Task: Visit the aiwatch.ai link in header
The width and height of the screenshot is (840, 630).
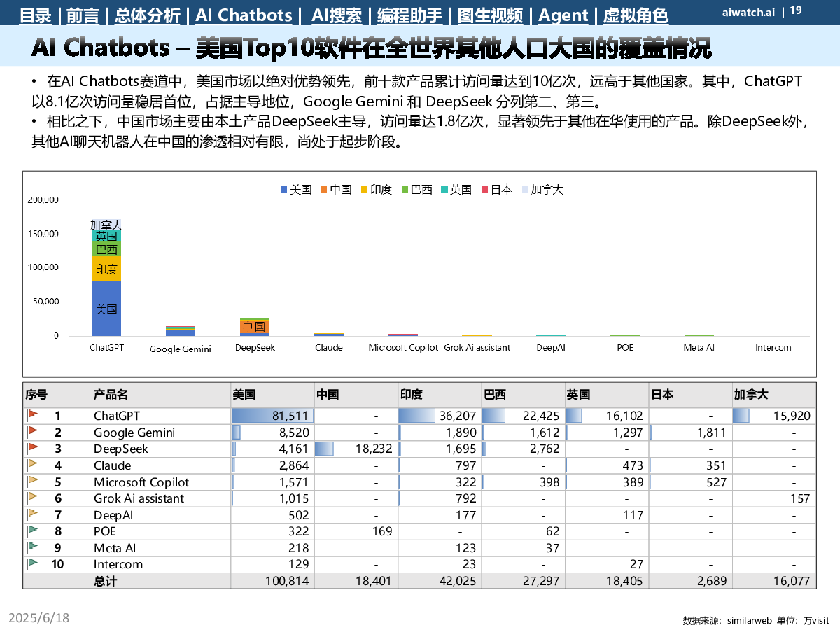Action: (748, 13)
